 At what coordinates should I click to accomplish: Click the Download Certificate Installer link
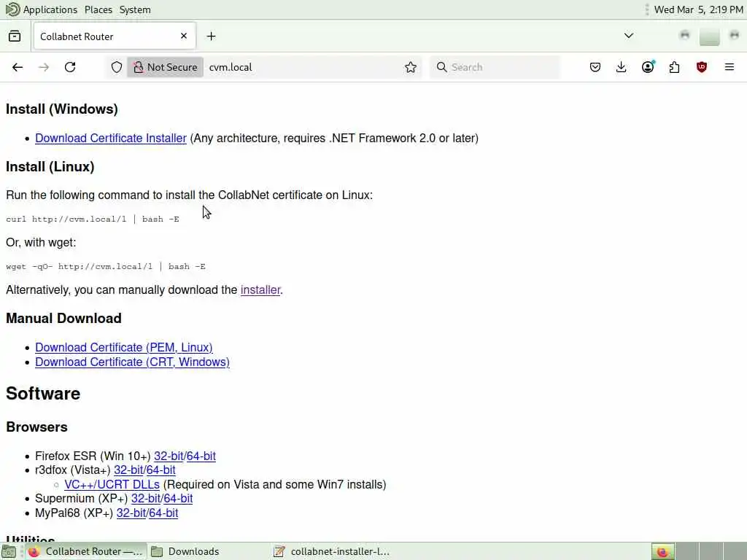coord(111,138)
